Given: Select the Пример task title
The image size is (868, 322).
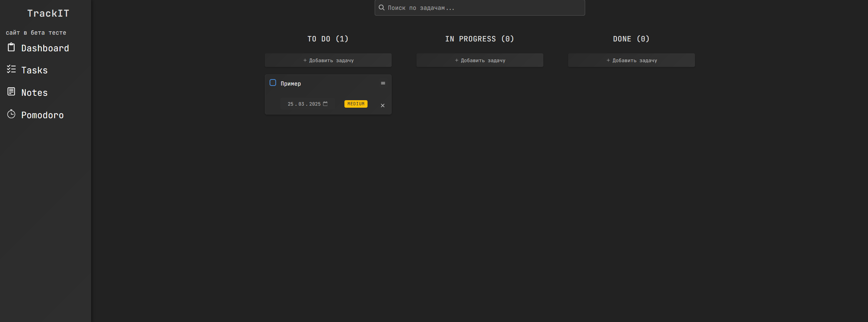Looking at the screenshot, I should coord(290,83).
